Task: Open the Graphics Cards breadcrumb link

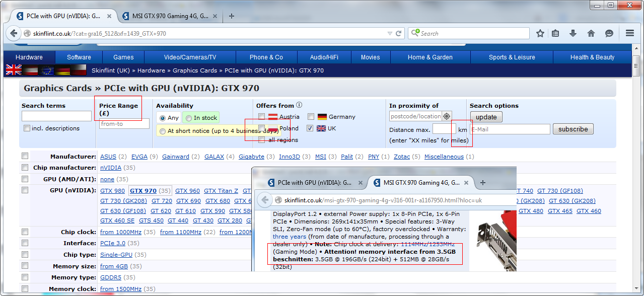Action: 195,70
